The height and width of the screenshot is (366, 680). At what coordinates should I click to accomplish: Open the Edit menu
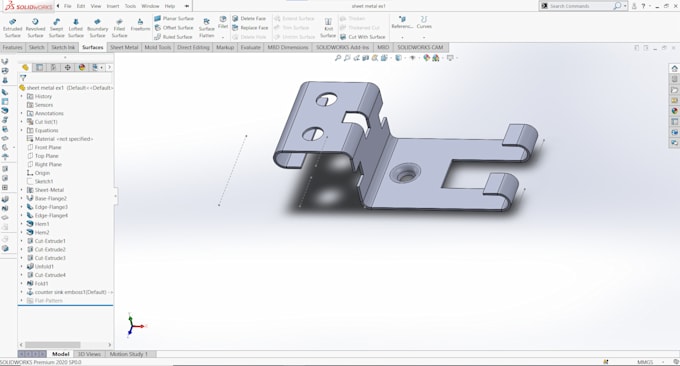(x=81, y=6)
